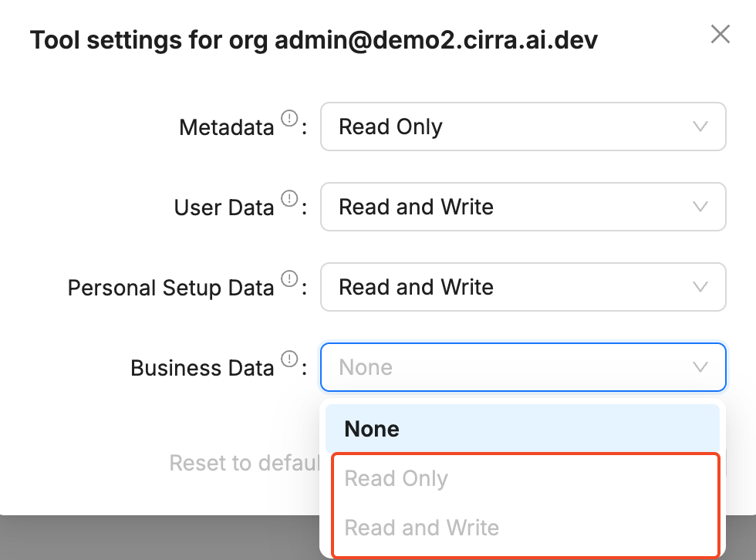Show info for Personal Setup Data
The width and height of the screenshot is (756, 560).
point(289,279)
